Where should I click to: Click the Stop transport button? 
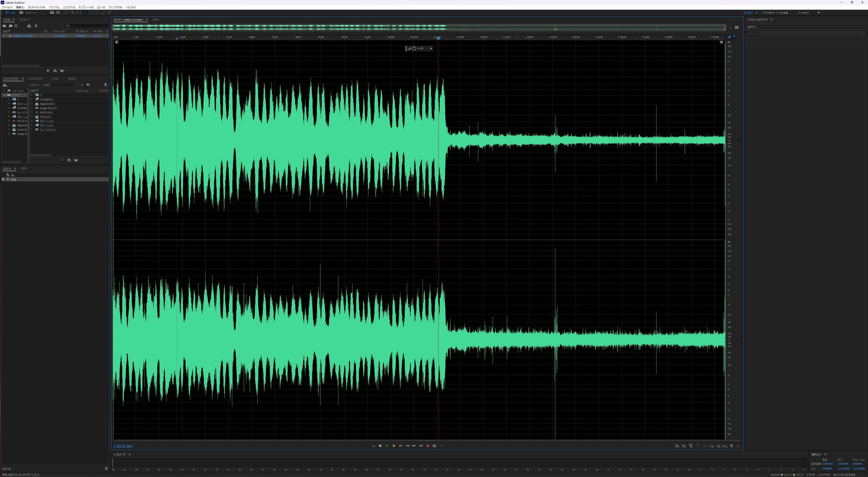tap(380, 446)
